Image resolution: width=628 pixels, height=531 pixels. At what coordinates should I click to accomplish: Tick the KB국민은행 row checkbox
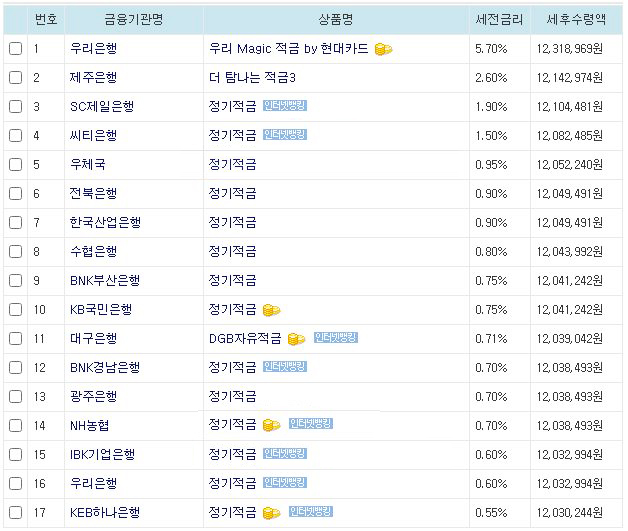tap(15, 310)
